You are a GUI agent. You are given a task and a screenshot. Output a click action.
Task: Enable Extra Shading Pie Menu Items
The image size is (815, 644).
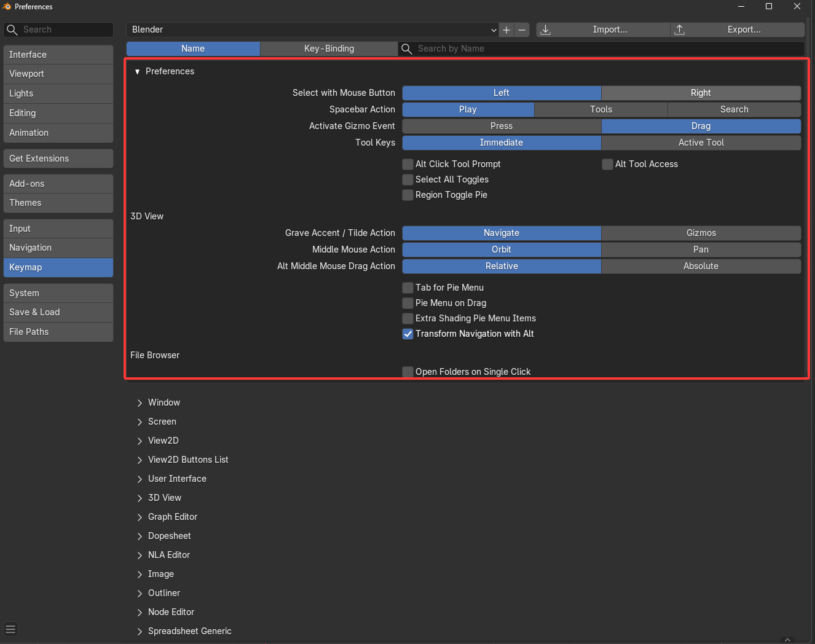point(407,318)
